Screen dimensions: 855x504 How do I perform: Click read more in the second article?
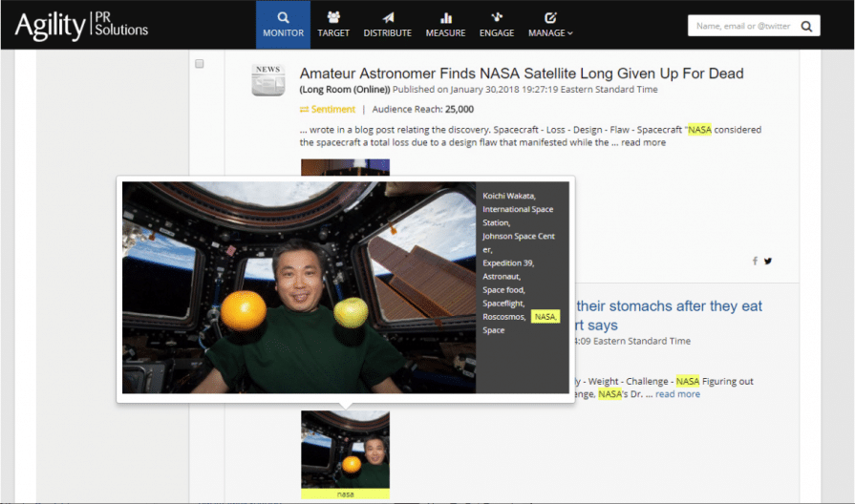[x=677, y=394]
